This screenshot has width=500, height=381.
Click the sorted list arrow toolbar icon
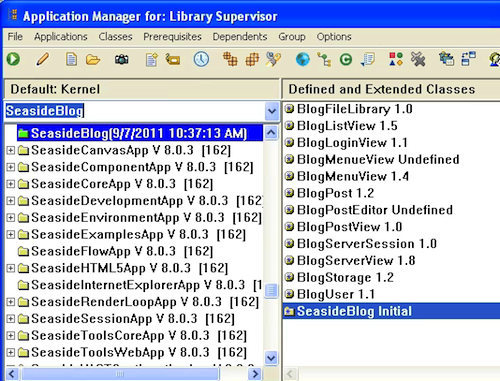(x=368, y=60)
